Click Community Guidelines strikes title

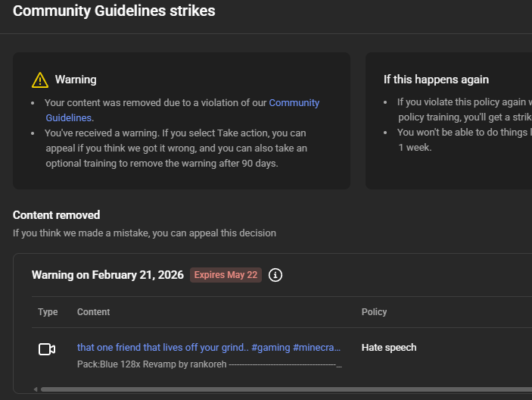(114, 11)
